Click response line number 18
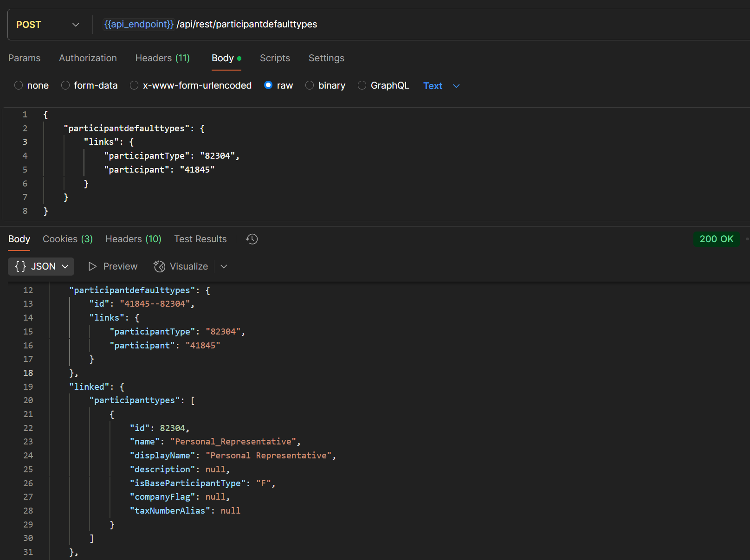The width and height of the screenshot is (750, 560). [x=28, y=373]
